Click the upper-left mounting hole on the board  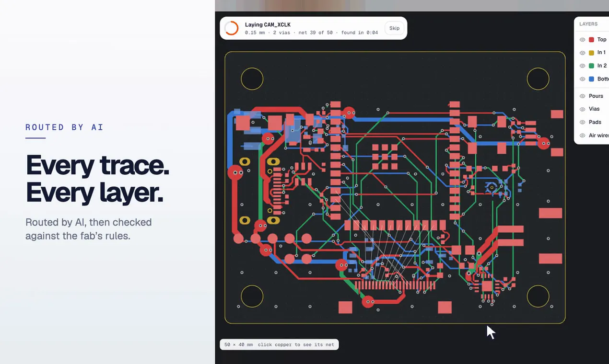(x=252, y=79)
